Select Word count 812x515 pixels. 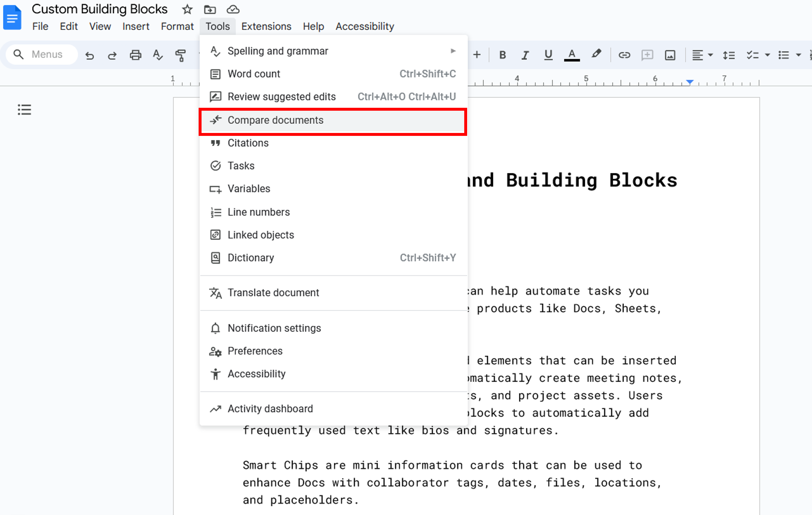pos(333,74)
